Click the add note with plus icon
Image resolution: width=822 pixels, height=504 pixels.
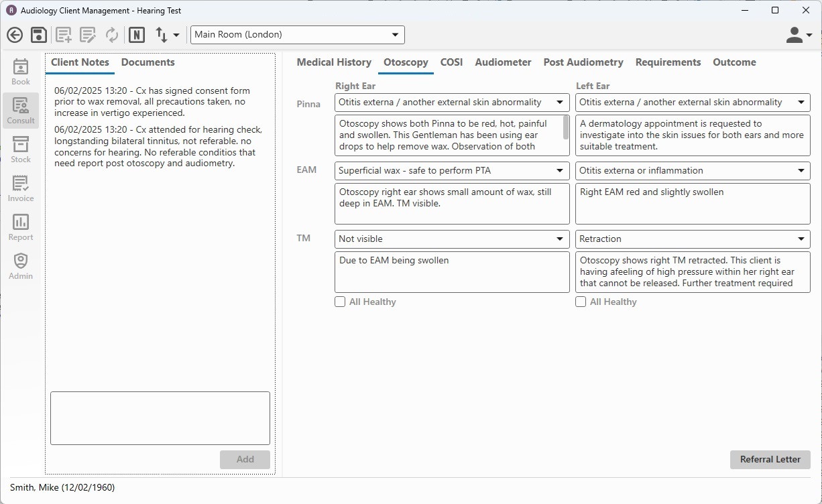point(63,34)
